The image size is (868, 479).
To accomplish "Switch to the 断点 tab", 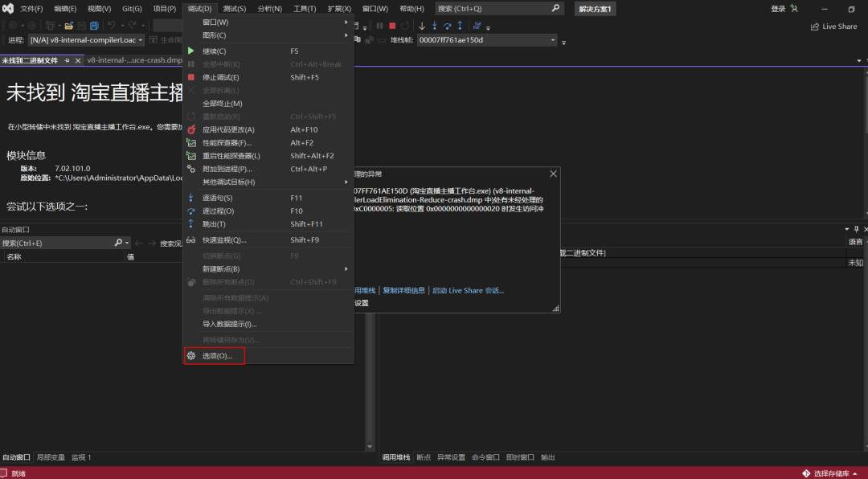I will [424, 457].
